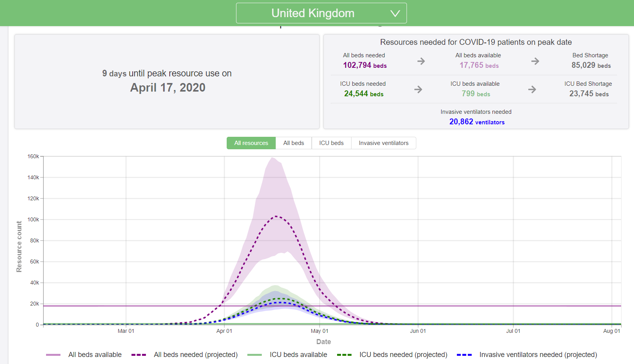
Task: Show the Invasive ventilators chart tab
Action: pyautogui.click(x=384, y=143)
